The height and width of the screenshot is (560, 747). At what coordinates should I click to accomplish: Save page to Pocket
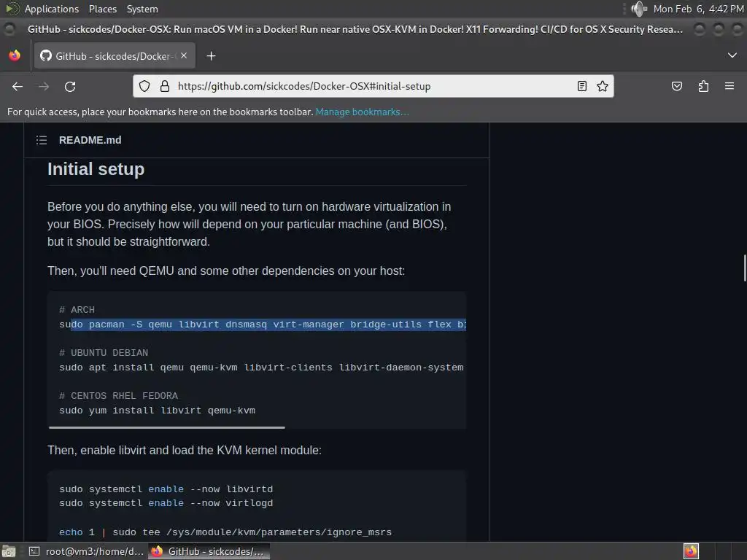(676, 86)
